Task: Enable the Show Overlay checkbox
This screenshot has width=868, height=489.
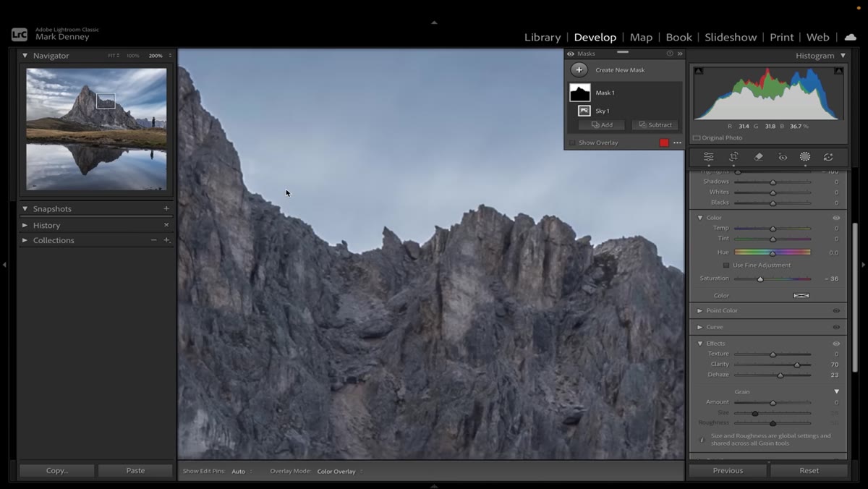Action: click(x=572, y=143)
